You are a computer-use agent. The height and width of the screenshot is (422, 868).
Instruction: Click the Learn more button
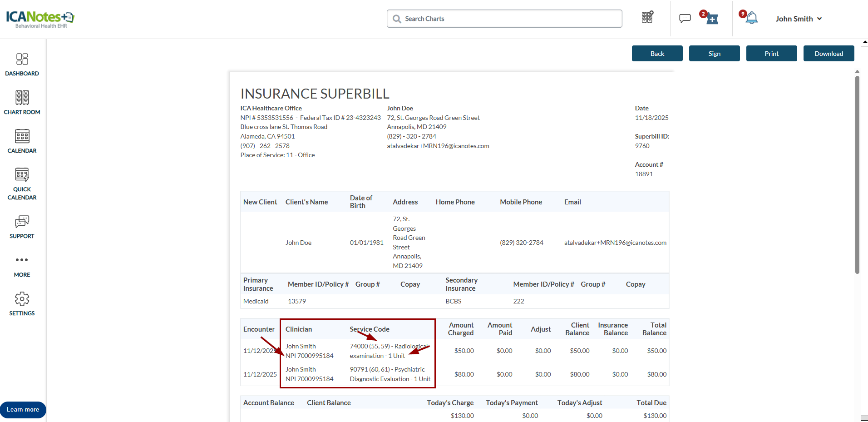(x=23, y=410)
